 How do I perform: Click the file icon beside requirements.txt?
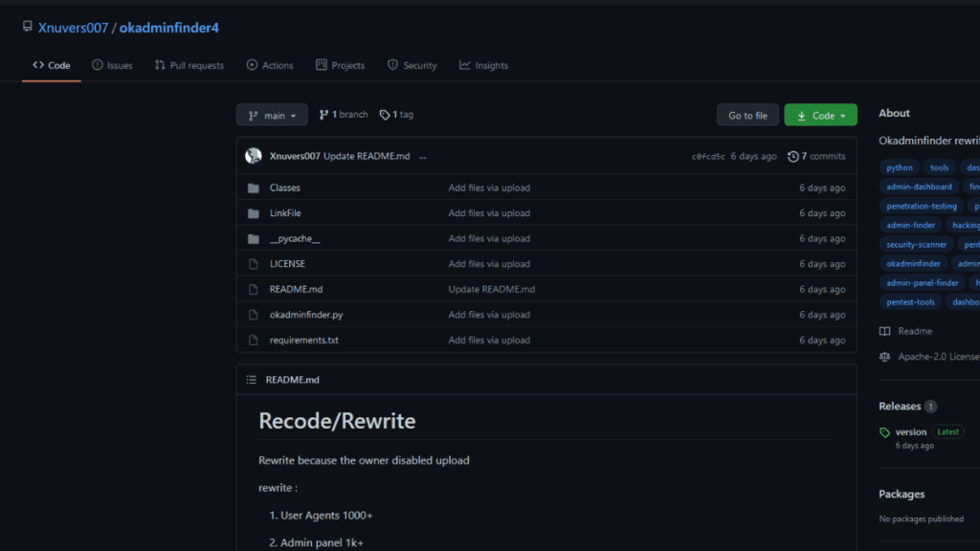click(253, 341)
